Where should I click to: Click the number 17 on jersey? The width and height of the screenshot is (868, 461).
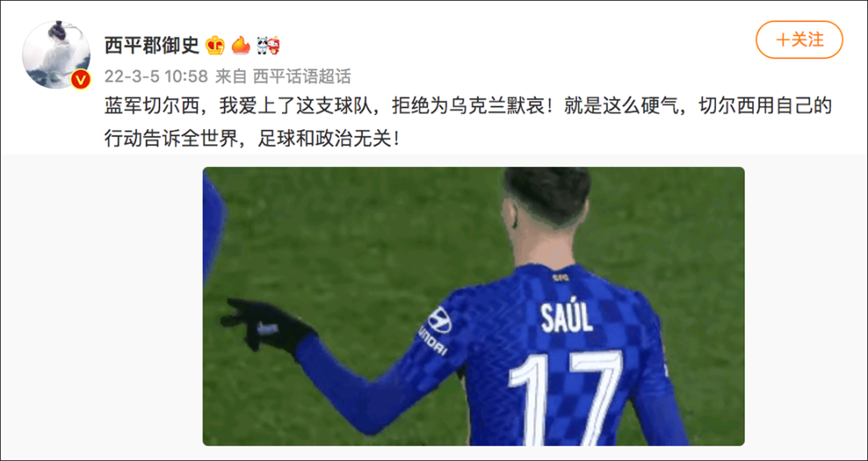[x=566, y=398]
